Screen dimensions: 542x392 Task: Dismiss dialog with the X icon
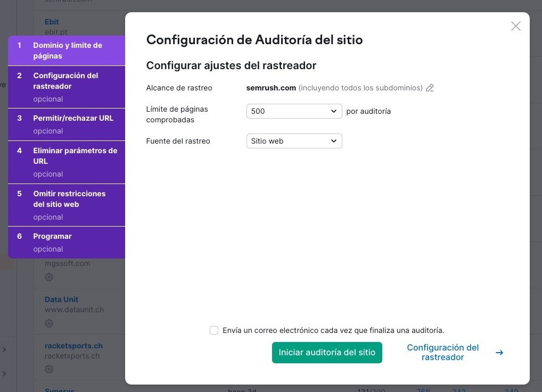515,26
